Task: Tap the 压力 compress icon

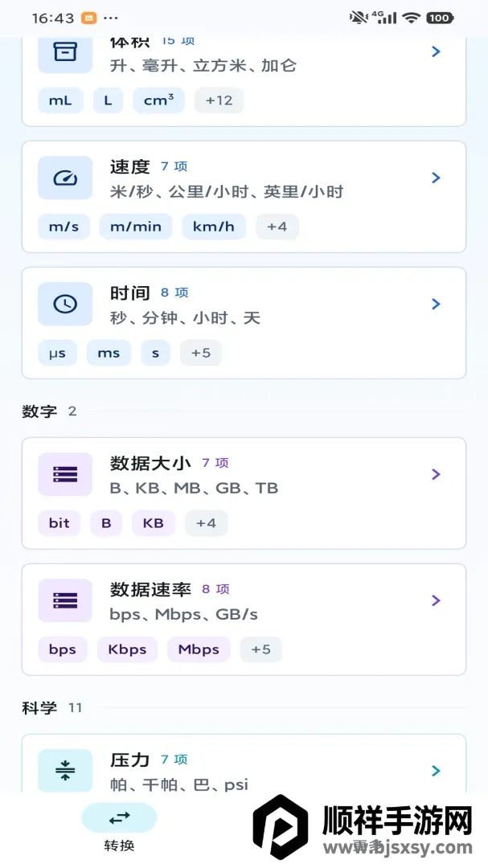Action: [65, 770]
